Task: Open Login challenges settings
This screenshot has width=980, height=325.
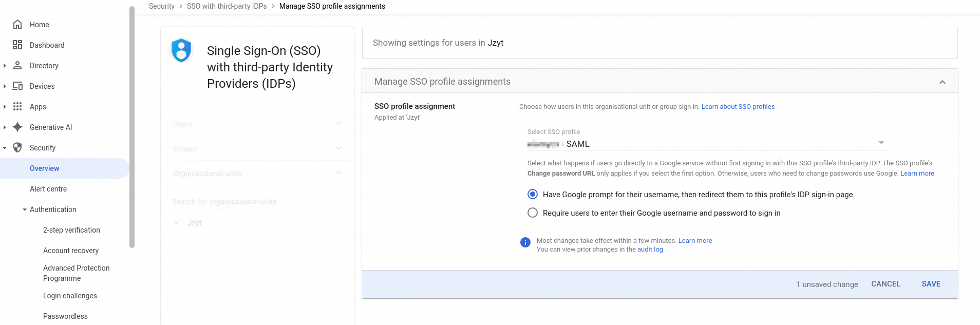Action: (x=70, y=296)
